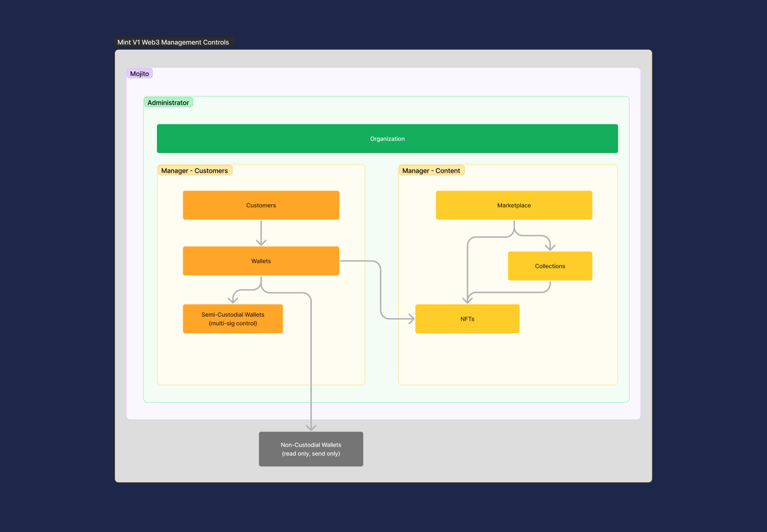The image size is (767, 532).
Task: Select the Organization green block
Action: tap(387, 138)
